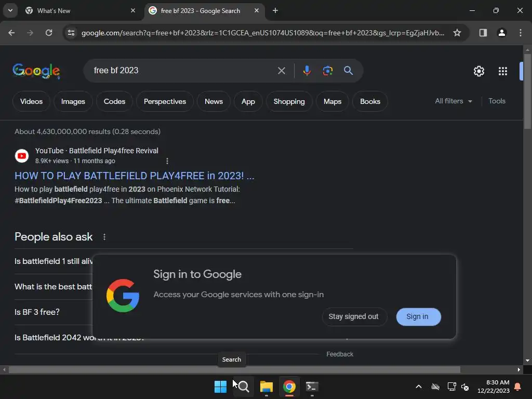The width and height of the screenshot is (532, 399).
Task: Click the scroll right arrow of horizontal scrollbar
Action: 518,369
